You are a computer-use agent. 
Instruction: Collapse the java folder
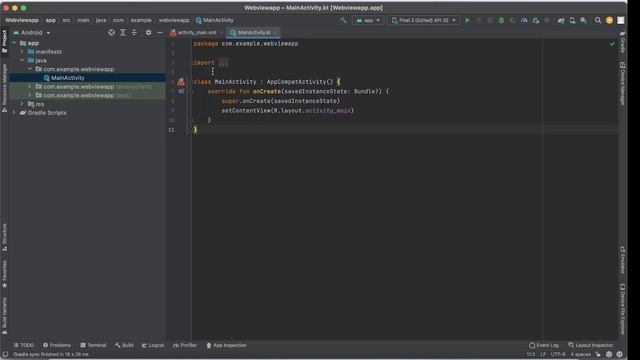pyautogui.click(x=22, y=60)
